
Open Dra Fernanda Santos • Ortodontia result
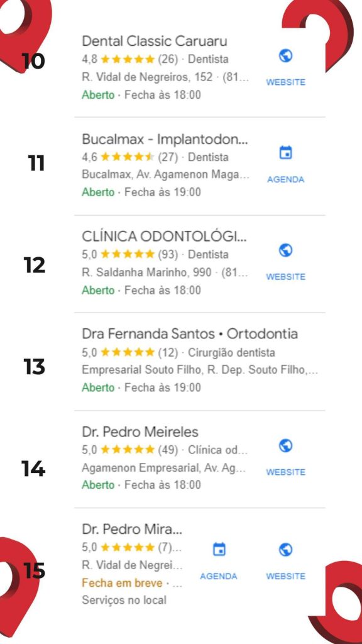(x=190, y=334)
